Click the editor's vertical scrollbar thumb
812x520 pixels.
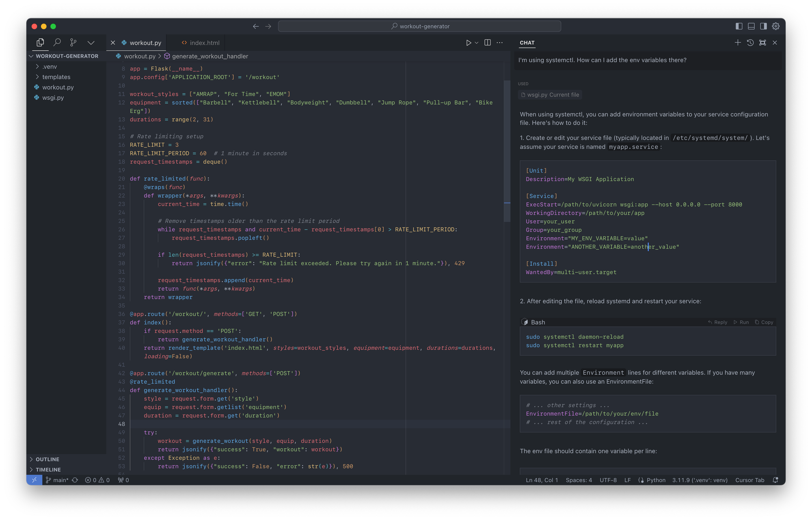tap(507, 150)
